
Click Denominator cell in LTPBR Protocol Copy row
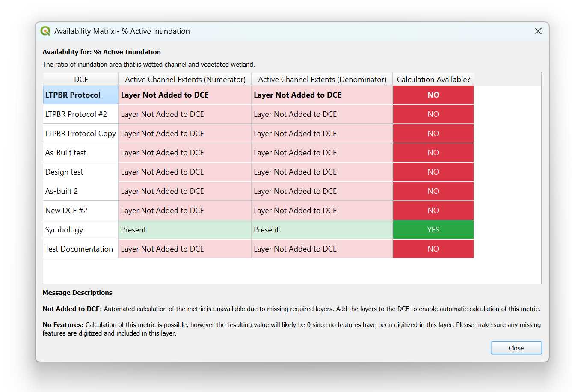point(322,134)
